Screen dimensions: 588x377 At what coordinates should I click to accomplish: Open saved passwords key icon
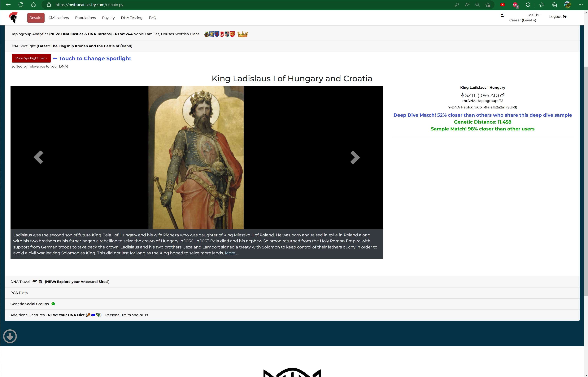[457, 5]
